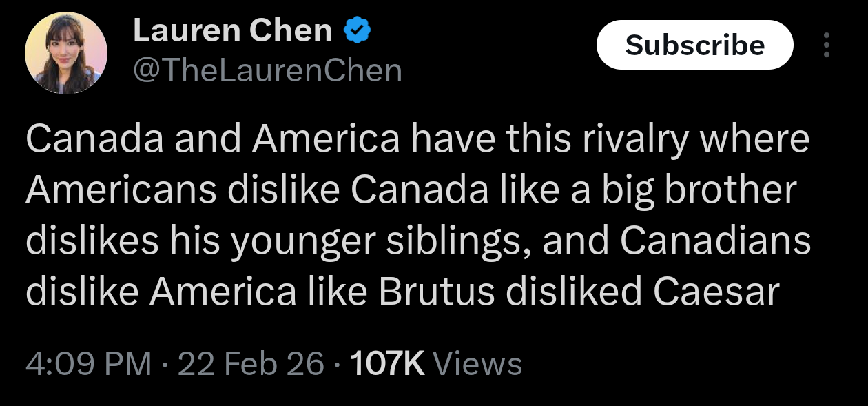Screen dimensions: 868x406
Task: Open Lauren Chen's profile picture
Action: tap(66, 53)
